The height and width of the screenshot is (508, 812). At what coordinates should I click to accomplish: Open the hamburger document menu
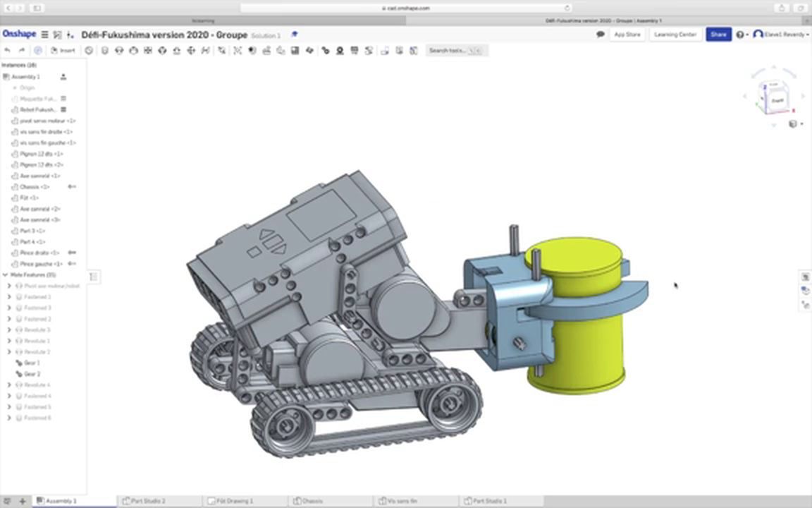tap(44, 35)
